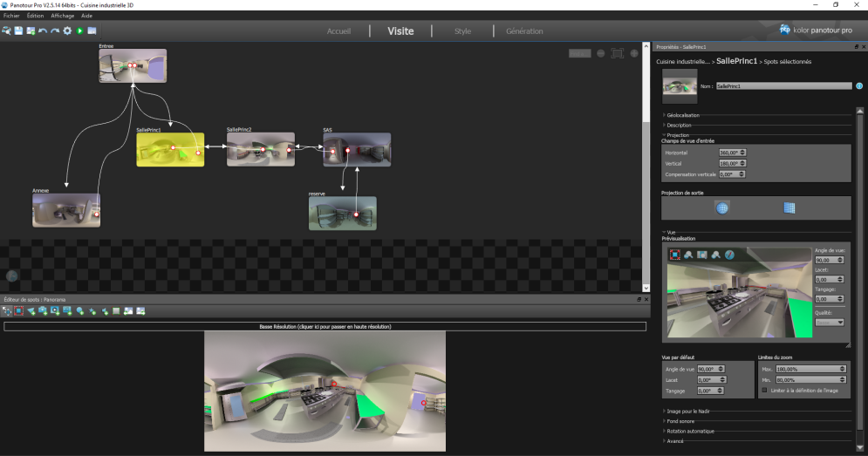
Task: Select the spherical output projection globe icon
Action: pos(721,208)
